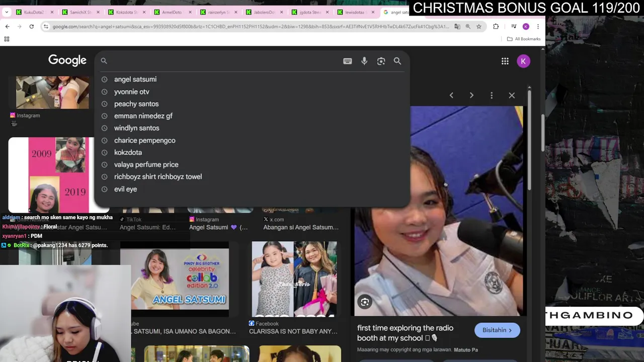The height and width of the screenshot is (362, 644).
Task: Open the Instagram thumbnail at top left
Action: pos(52,93)
